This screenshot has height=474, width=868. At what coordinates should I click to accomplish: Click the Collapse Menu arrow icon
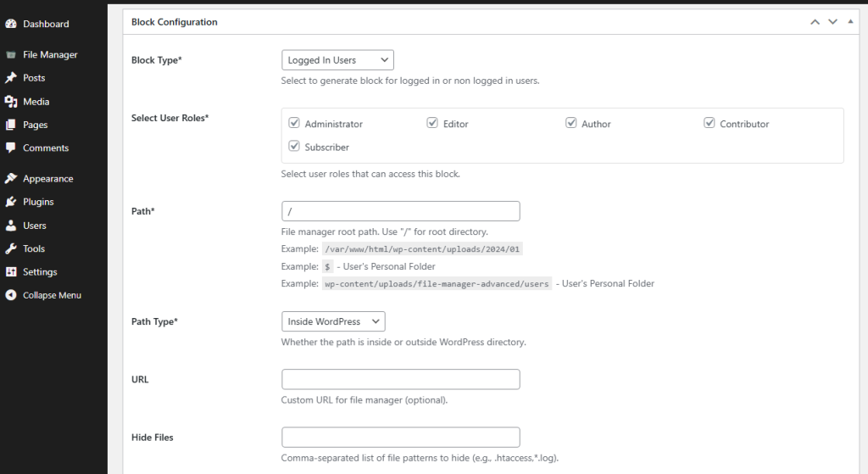10,295
